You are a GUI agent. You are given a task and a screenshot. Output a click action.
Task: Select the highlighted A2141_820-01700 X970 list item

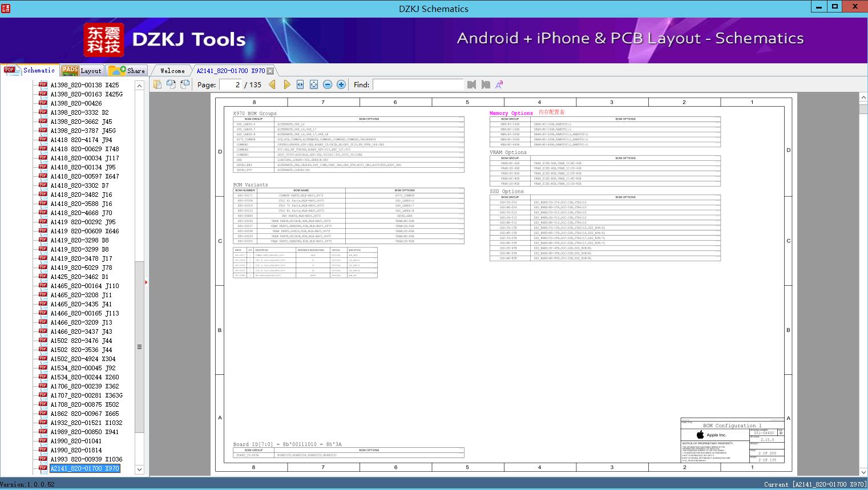pos(84,468)
